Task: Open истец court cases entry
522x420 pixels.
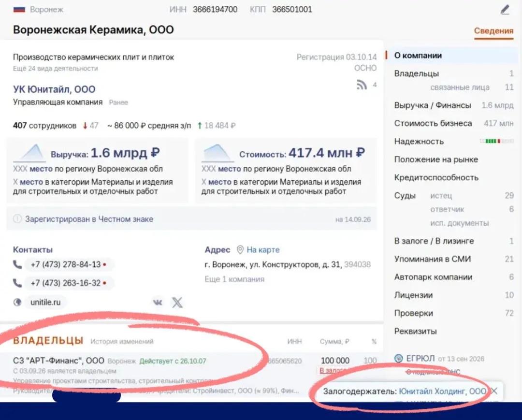Action: point(441,196)
